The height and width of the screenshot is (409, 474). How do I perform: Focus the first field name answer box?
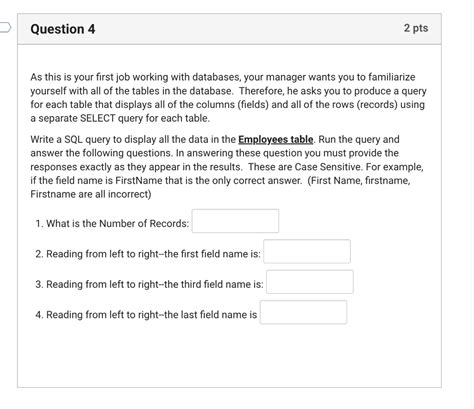tap(307, 251)
